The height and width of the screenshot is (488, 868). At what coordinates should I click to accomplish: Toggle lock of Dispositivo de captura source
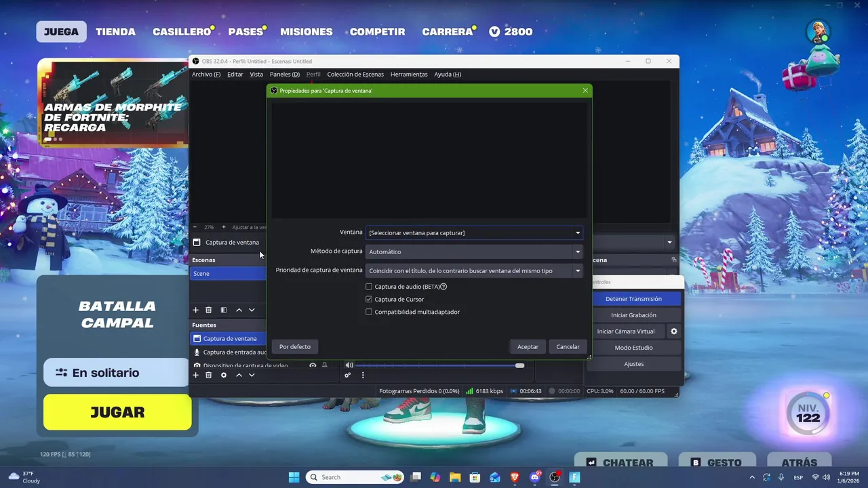pos(325,365)
